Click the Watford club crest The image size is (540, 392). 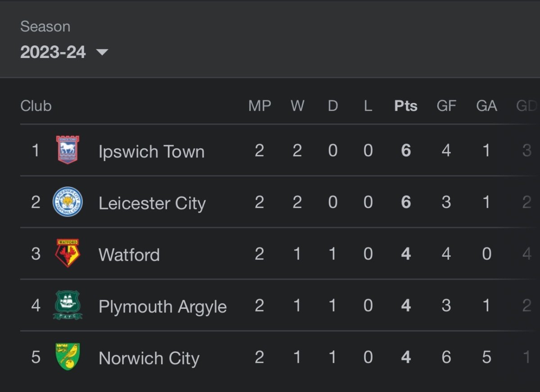coord(67,253)
